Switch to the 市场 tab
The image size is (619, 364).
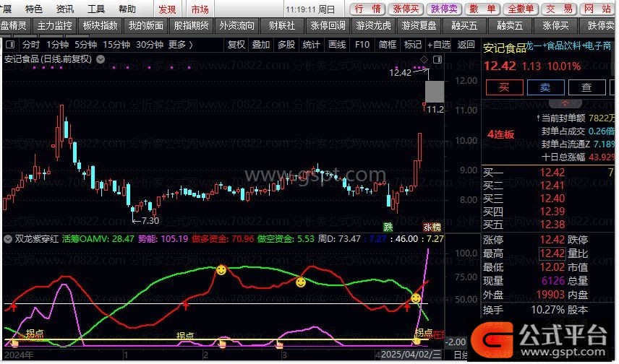tap(200, 9)
